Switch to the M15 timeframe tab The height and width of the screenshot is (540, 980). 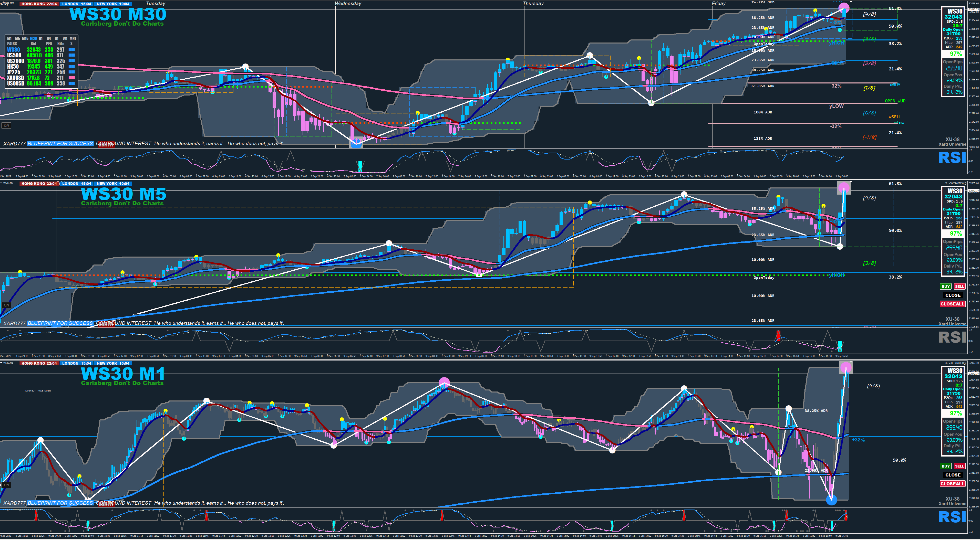(25, 38)
